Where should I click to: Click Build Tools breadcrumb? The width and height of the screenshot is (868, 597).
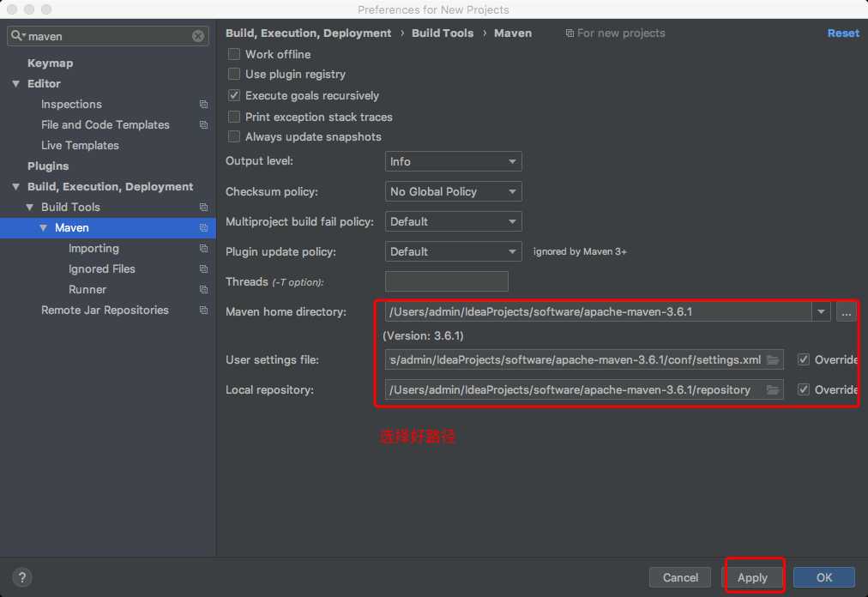tap(443, 33)
